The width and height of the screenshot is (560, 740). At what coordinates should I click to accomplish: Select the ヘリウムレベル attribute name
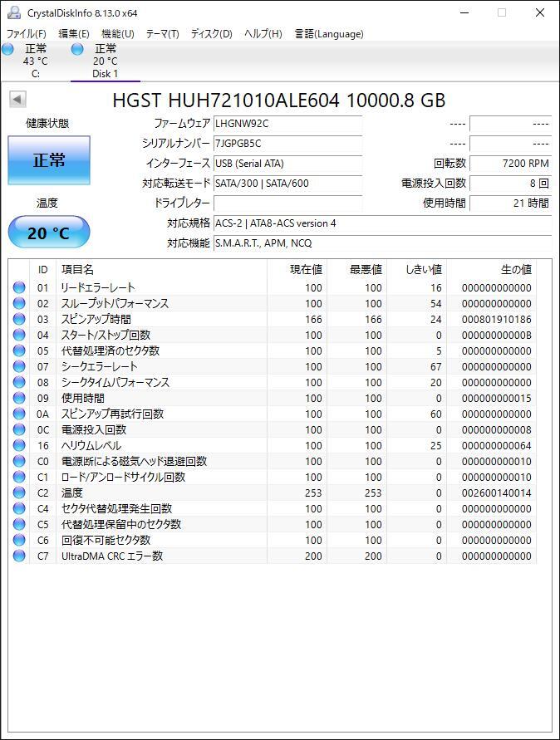(91, 445)
